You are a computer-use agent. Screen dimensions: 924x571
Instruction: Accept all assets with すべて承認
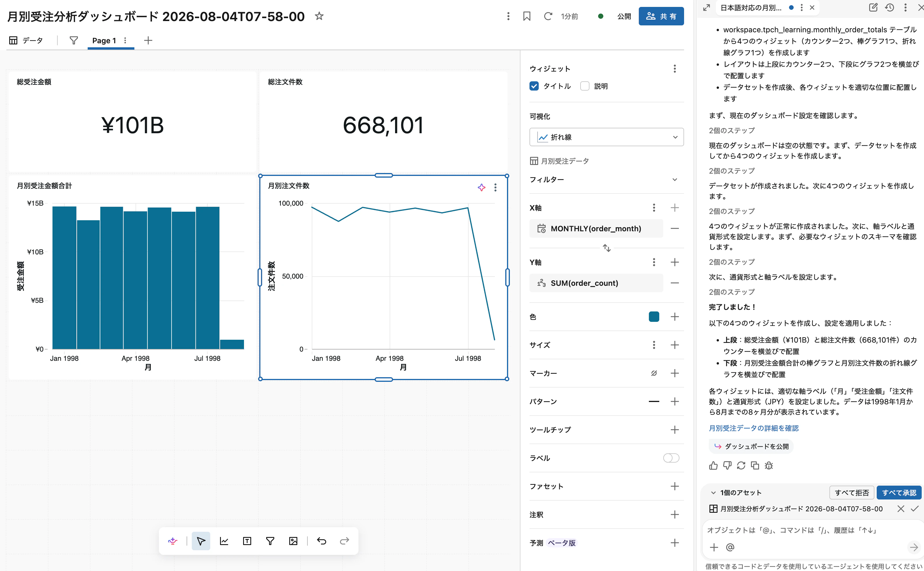click(899, 493)
